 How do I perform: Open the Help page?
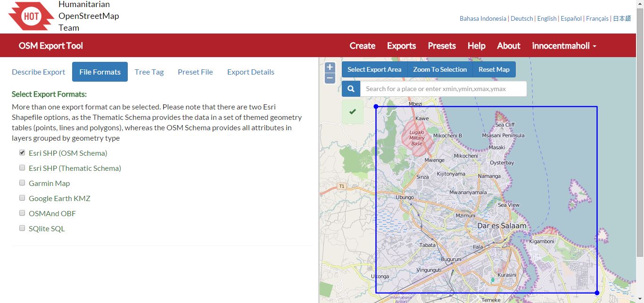point(477,46)
